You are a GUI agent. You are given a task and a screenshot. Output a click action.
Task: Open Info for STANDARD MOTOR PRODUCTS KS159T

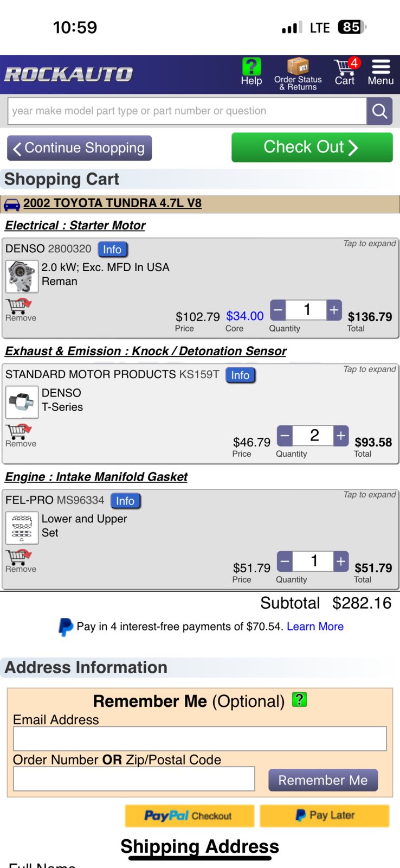point(240,375)
